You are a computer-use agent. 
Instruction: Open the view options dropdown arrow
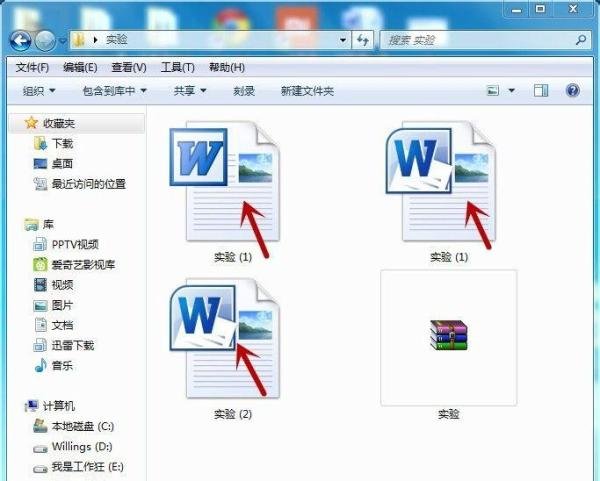[512, 91]
